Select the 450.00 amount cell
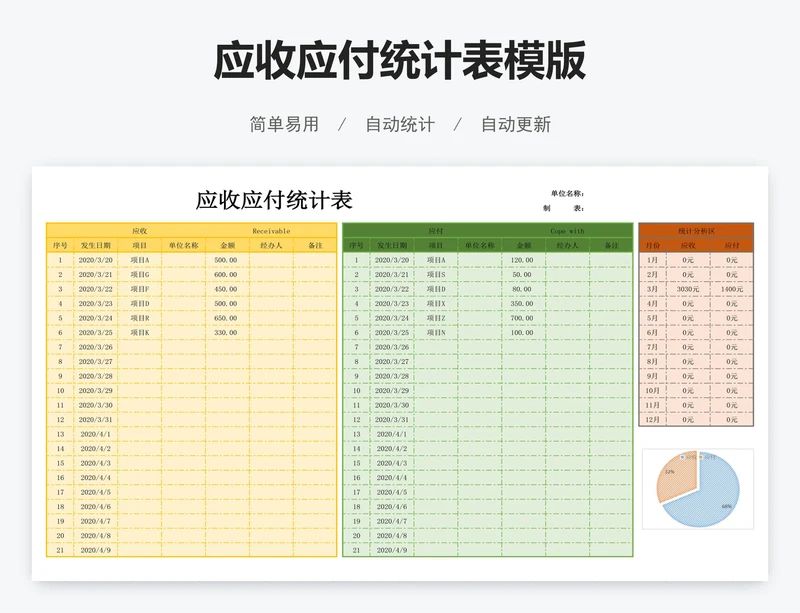This screenshot has width=800, height=613. tap(226, 289)
